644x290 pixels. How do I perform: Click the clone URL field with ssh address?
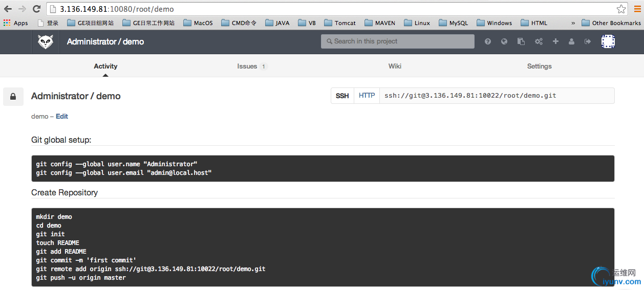point(497,96)
